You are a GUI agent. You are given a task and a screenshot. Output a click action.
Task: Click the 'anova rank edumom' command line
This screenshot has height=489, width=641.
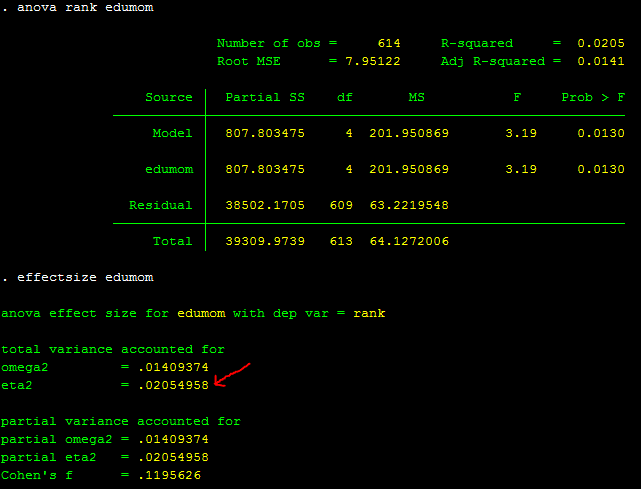[85, 7]
